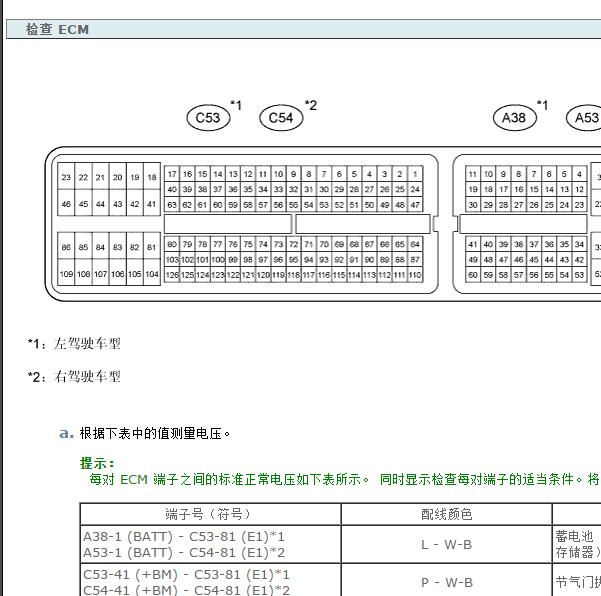Select the C53 connector label oval
The width and height of the screenshot is (601, 596).
point(208,118)
